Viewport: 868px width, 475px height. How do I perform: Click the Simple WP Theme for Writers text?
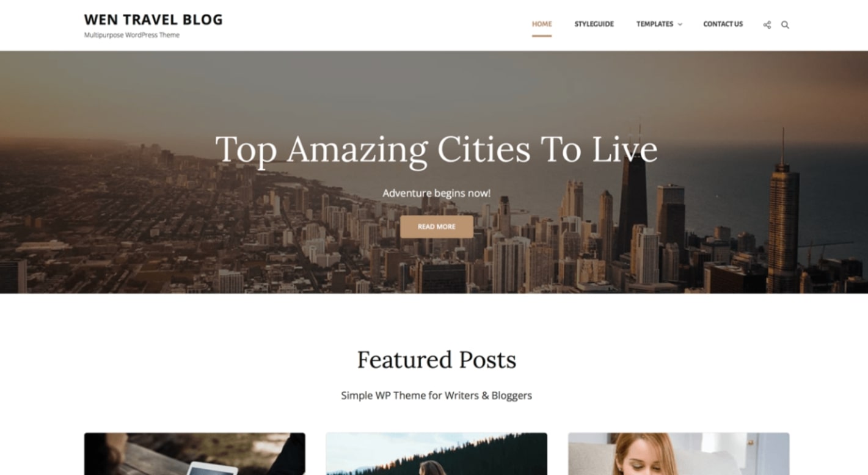click(436, 396)
